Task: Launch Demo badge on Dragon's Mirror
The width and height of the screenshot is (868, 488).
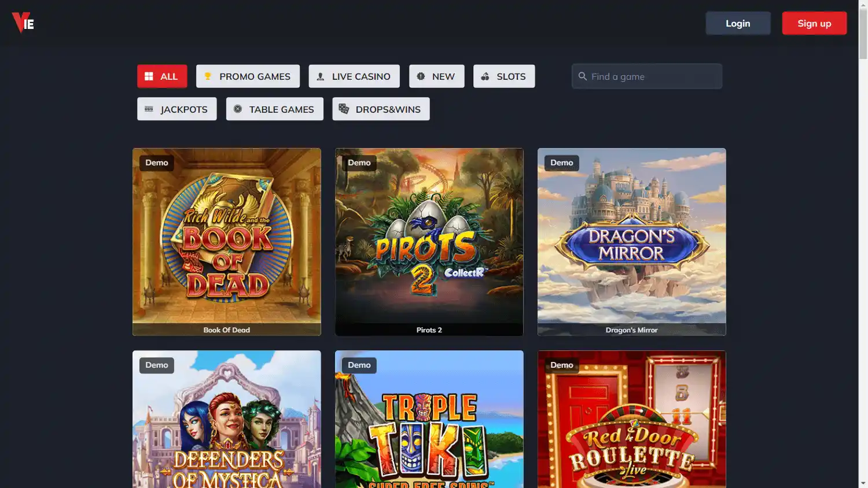Action: [562, 162]
